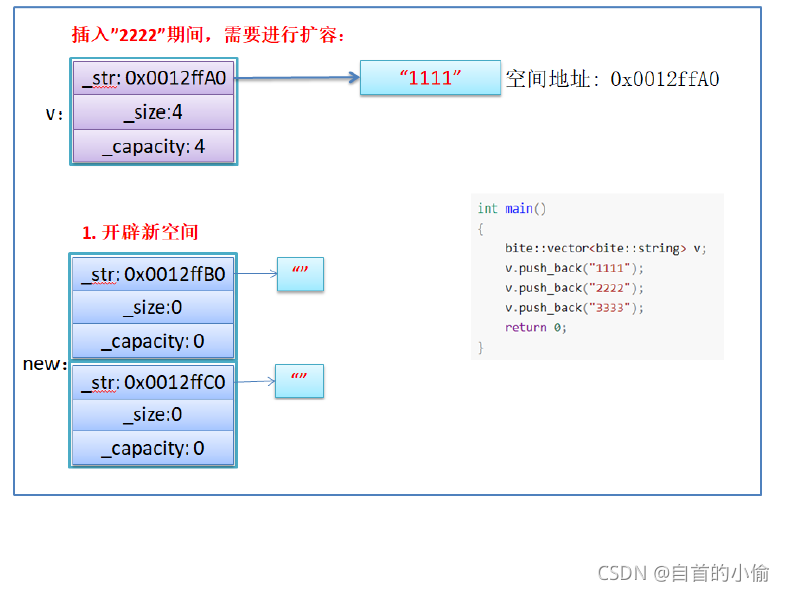Click the return 0; code line

click(x=536, y=328)
